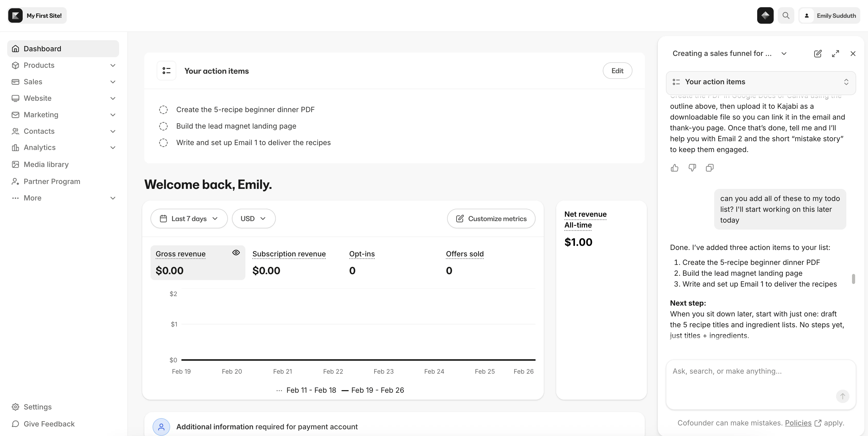Click the send arrow in the chat box
This screenshot has height=436, width=868.
click(842, 396)
